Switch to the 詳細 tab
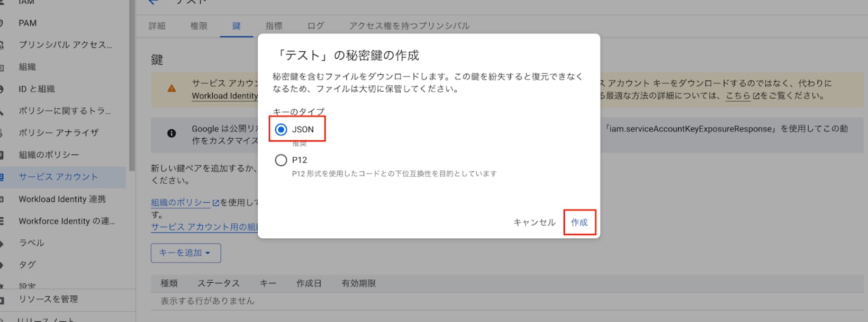 coord(157,25)
